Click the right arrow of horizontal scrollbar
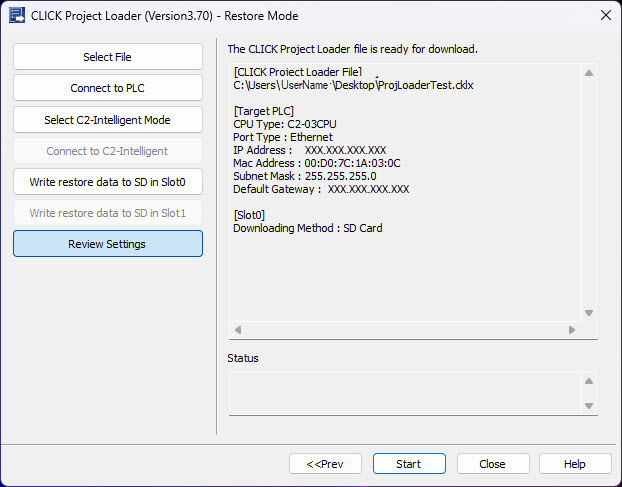Screen dimensions: 622x487 coord(572,330)
